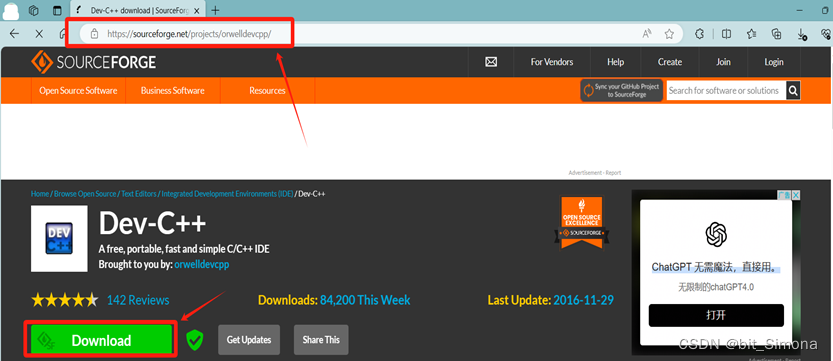The width and height of the screenshot is (833, 361).
Task: Open the orwelldevcpp author link
Action: (202, 264)
